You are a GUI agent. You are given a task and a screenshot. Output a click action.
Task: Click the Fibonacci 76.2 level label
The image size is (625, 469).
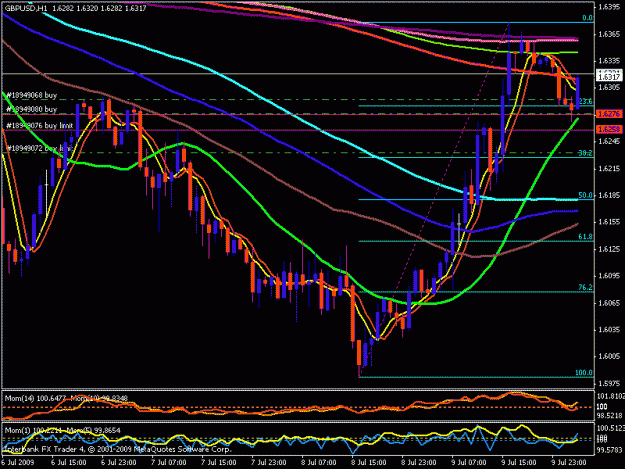586,287
